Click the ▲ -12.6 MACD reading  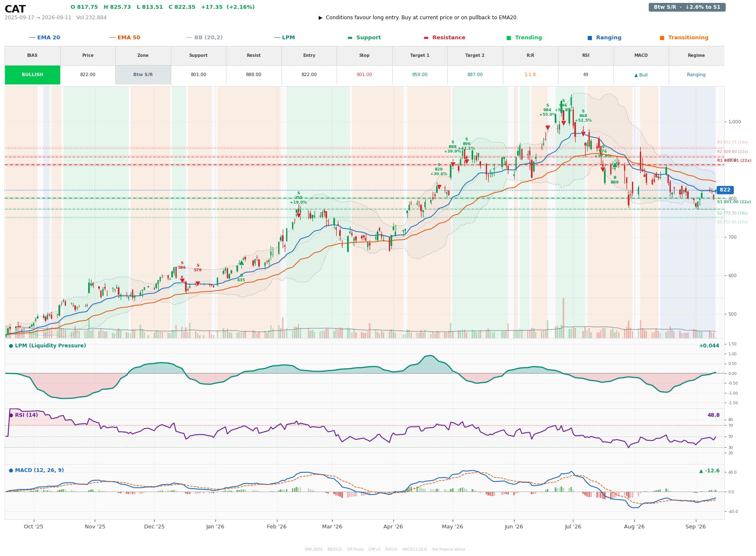click(x=709, y=471)
